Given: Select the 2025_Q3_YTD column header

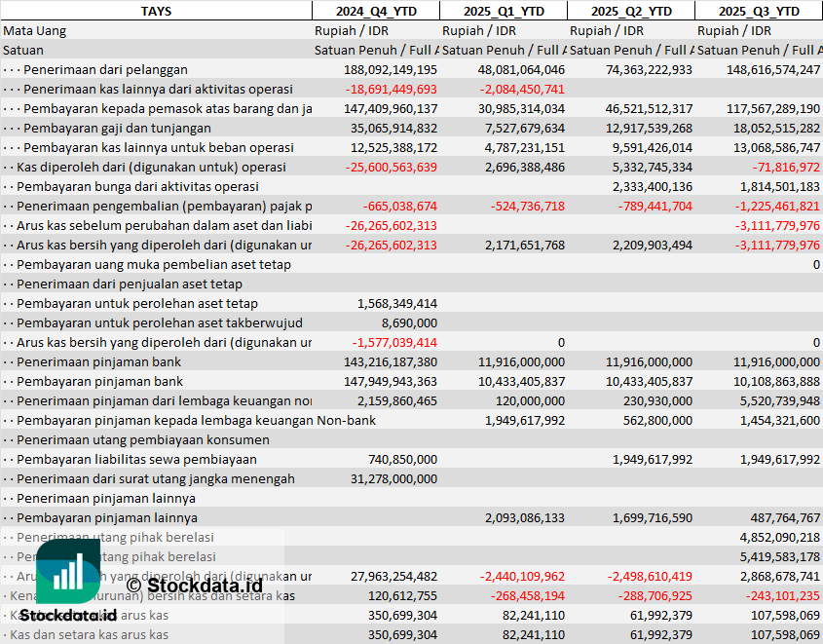Looking at the screenshot, I should click(759, 11).
